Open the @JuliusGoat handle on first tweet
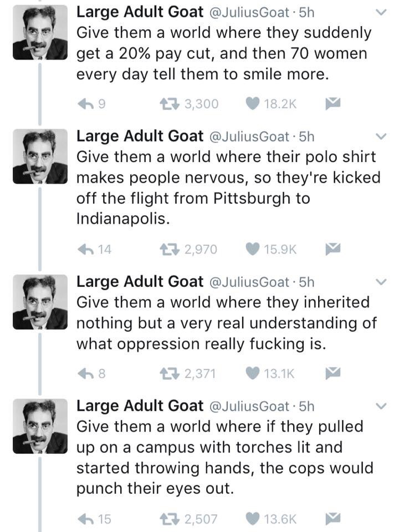The width and height of the screenshot is (399, 532). pyautogui.click(x=248, y=12)
